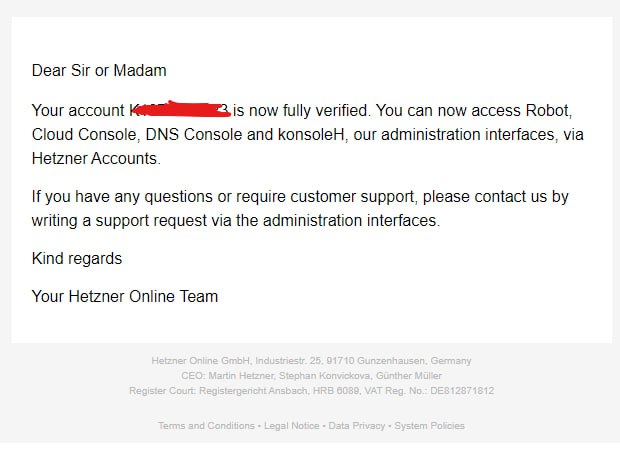Click the red redacted account number

click(x=180, y=110)
